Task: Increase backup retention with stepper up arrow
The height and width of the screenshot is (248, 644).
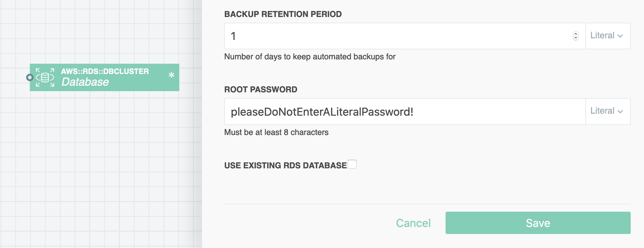Action: click(x=576, y=34)
